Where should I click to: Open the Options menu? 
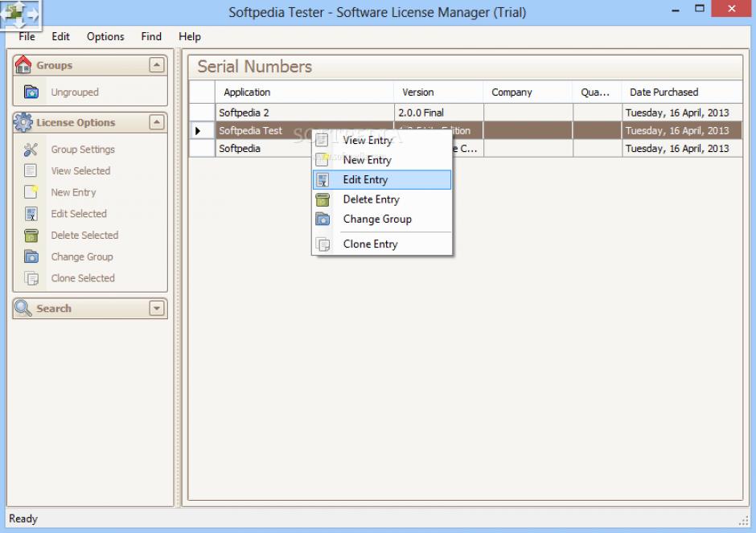[105, 37]
